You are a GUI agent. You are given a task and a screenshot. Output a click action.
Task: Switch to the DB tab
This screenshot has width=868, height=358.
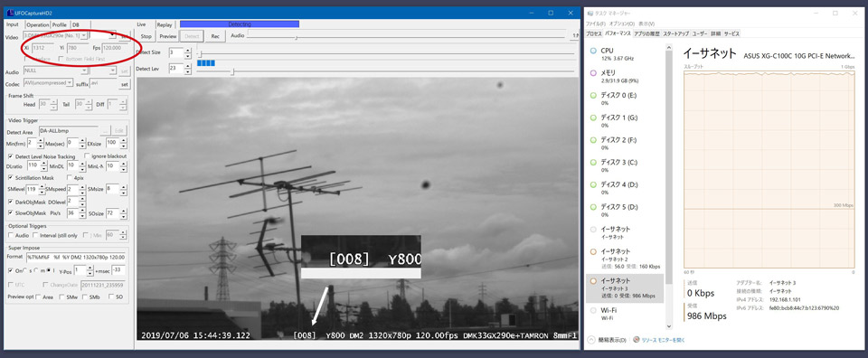click(75, 24)
